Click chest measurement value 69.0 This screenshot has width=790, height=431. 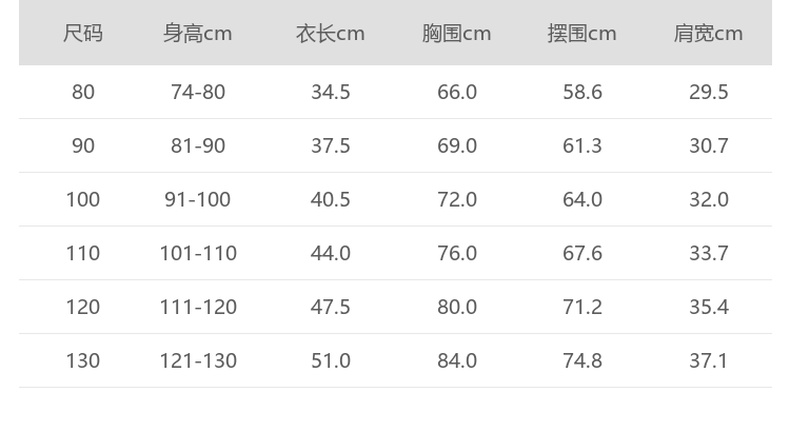(457, 146)
